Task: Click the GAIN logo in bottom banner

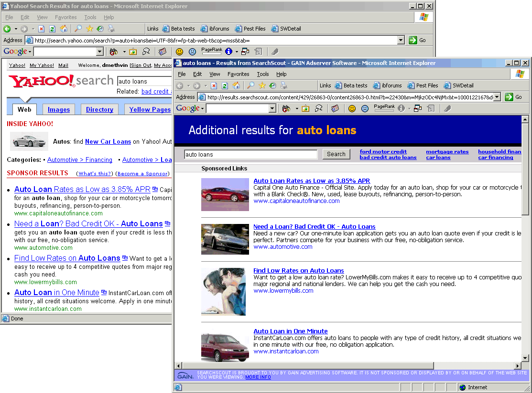Action: pyautogui.click(x=185, y=376)
